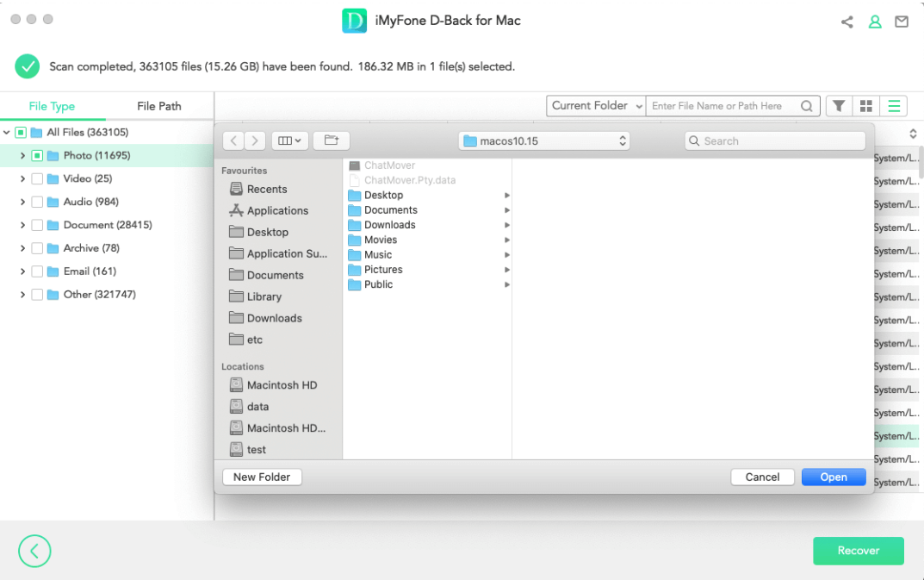Expand the Photo tree node
This screenshot has height=580, width=924.
tap(22, 155)
